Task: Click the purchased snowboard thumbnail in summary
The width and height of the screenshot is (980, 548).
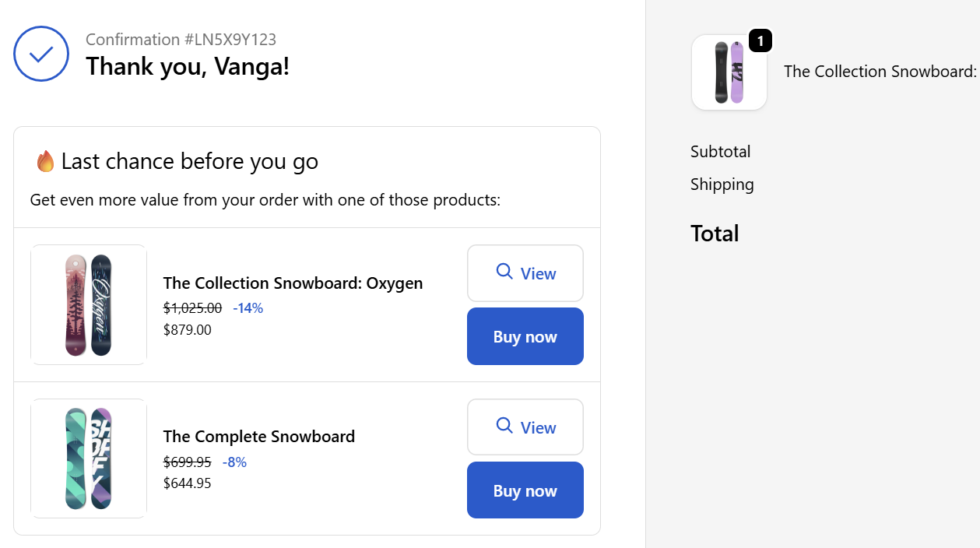Action: click(x=729, y=72)
